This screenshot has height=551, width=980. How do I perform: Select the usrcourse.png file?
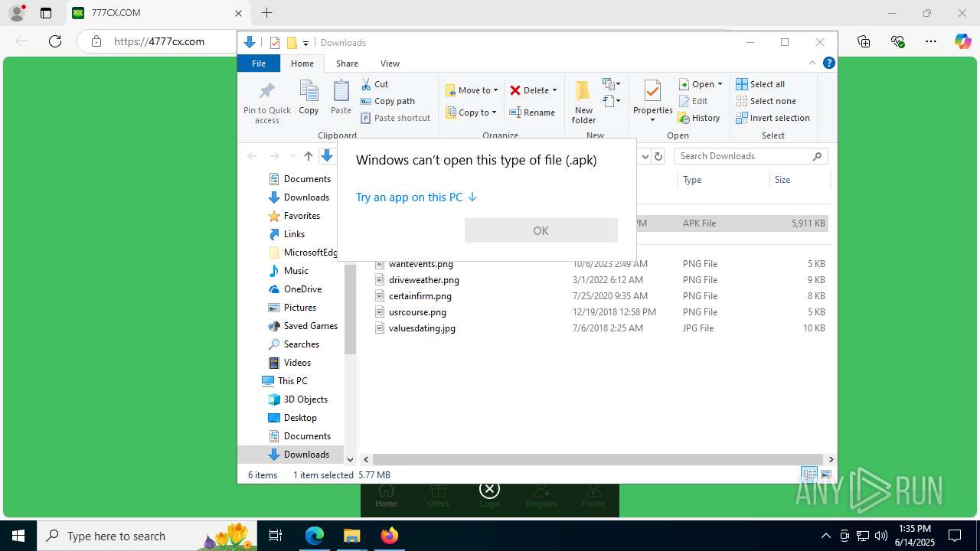[x=417, y=312]
